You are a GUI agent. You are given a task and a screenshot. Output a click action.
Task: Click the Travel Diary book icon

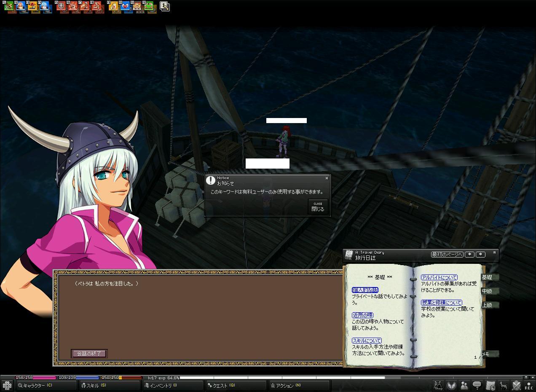click(x=348, y=255)
